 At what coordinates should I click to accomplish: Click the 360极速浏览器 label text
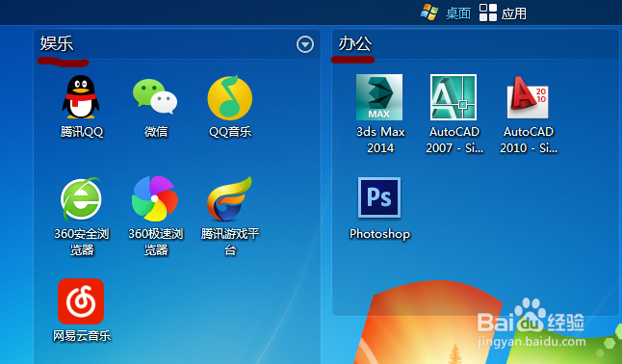pos(156,242)
